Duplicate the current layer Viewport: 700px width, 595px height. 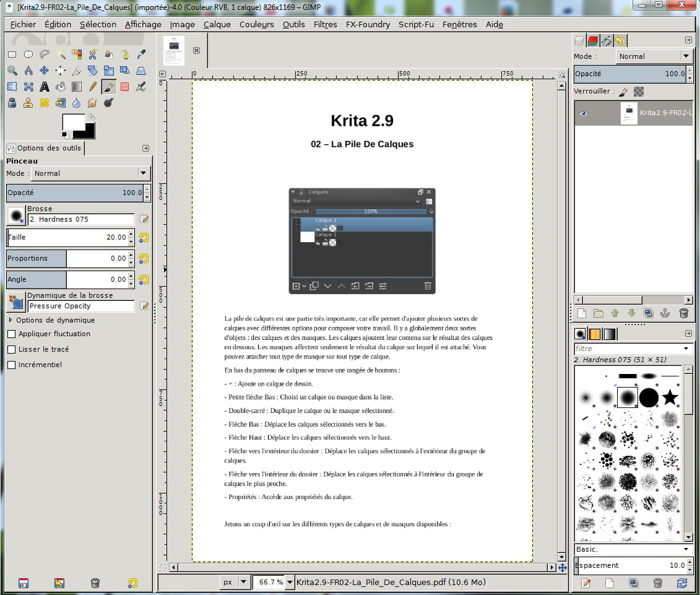[x=648, y=313]
